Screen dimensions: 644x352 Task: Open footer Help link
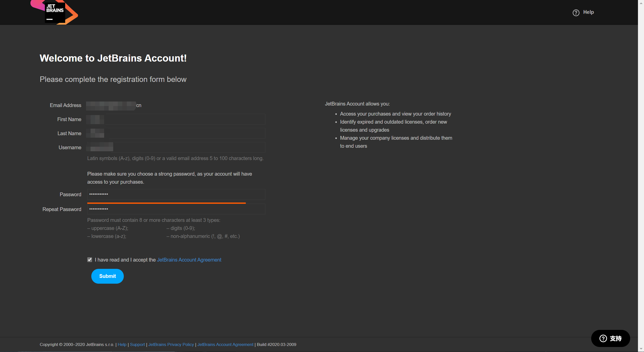[122, 344]
